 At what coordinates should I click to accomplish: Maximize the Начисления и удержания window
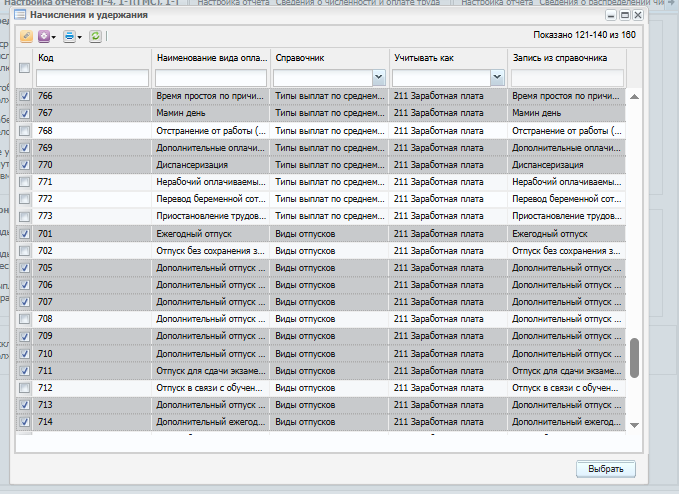click(x=624, y=15)
